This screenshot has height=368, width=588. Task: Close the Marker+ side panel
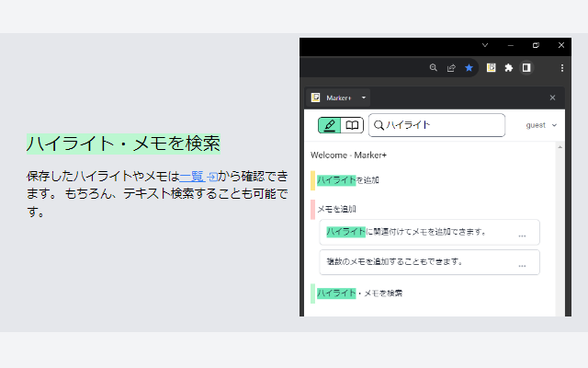552,98
